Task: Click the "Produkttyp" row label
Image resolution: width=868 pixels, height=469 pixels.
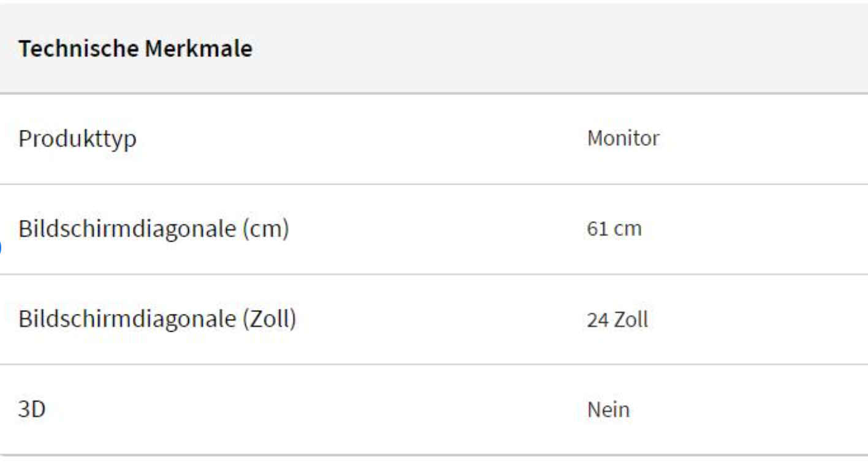Action: [x=77, y=139]
